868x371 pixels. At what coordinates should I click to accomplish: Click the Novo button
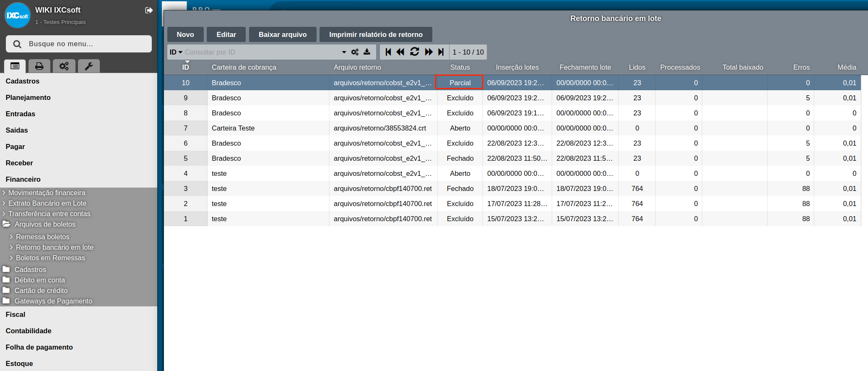(185, 34)
